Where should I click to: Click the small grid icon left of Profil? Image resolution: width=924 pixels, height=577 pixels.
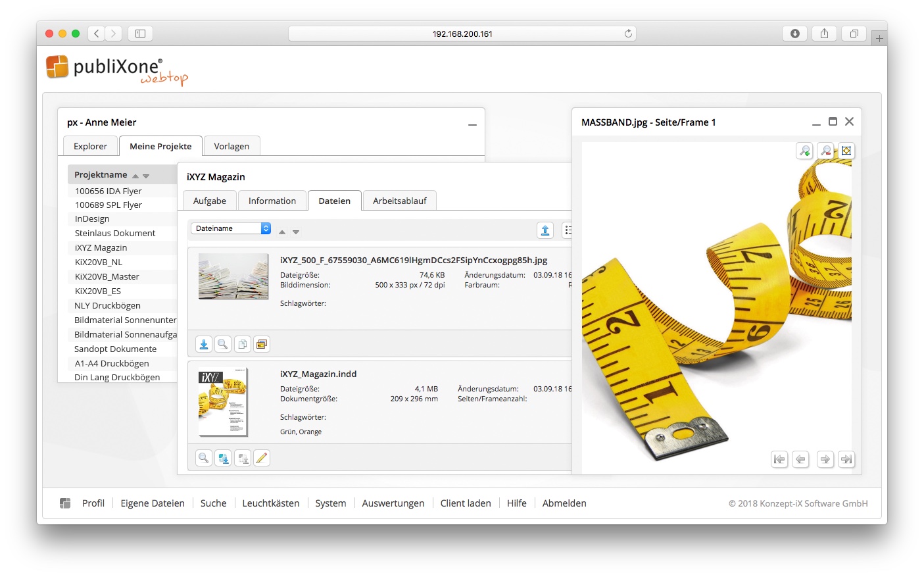coord(65,503)
